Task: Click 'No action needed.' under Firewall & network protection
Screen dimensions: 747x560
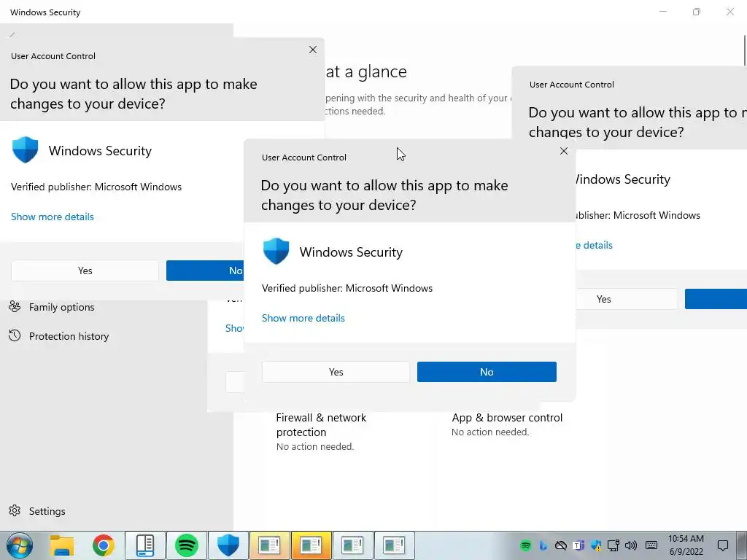Action: click(x=315, y=447)
